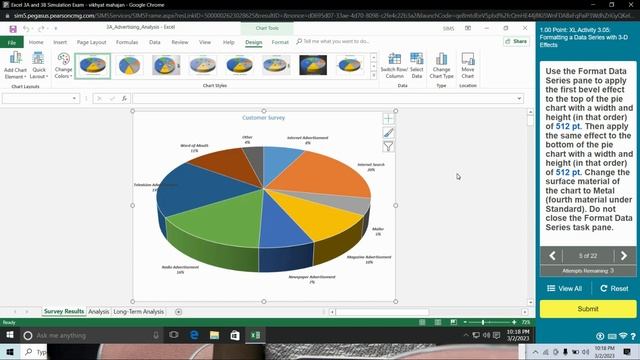This screenshot has width=640, height=360.
Task: Click the Undo arrow in quick access toolbar
Action: [x=26, y=29]
